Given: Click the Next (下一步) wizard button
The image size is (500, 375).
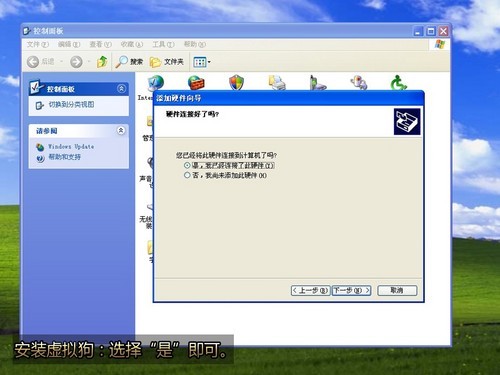Looking at the screenshot, I should tap(351, 291).
